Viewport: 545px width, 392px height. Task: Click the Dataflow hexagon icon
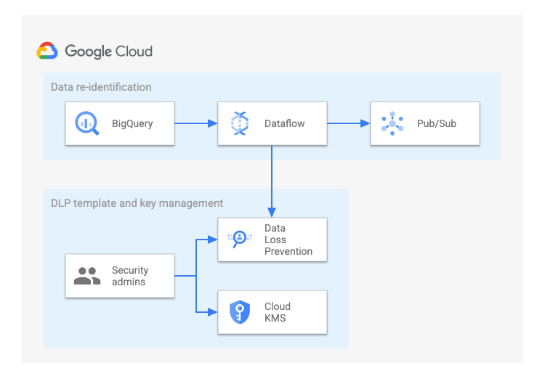point(240,123)
